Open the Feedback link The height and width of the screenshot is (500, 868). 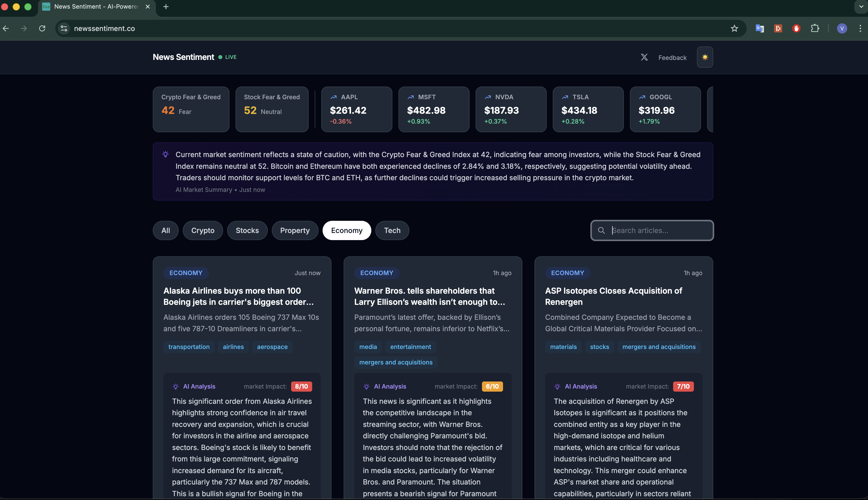[x=672, y=57]
